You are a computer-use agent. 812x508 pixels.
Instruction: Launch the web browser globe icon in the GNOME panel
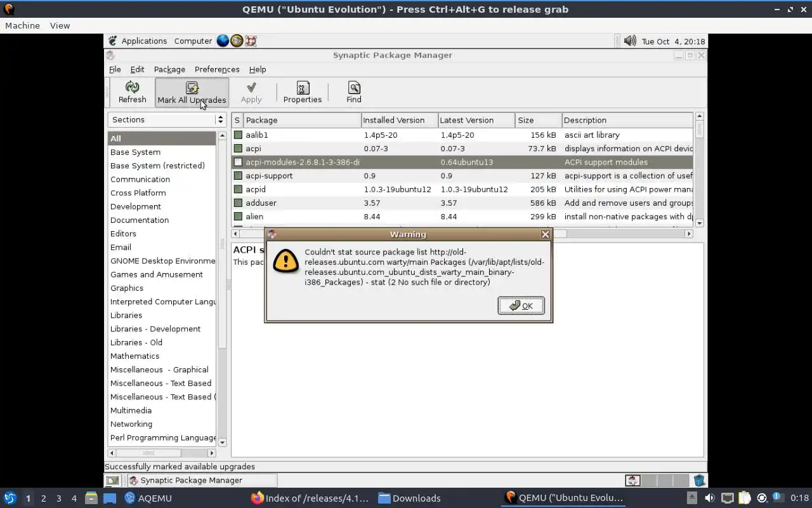tap(223, 41)
